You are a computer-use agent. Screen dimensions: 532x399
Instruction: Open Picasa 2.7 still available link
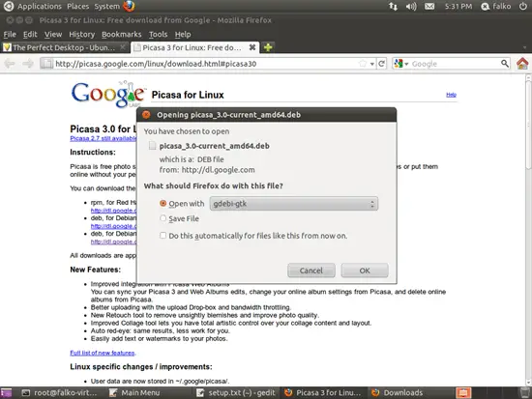(103, 138)
